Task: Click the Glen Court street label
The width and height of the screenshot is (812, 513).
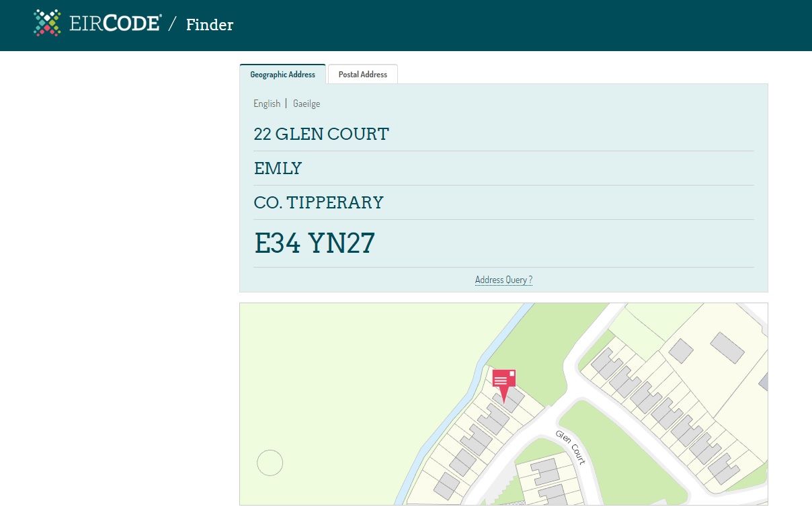Action: tap(571, 447)
